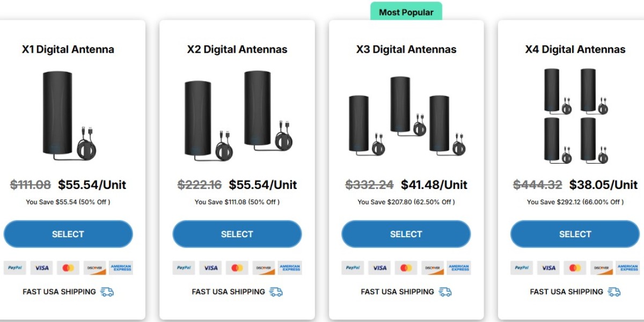This screenshot has width=644, height=322.
Task: Click the X3 Digital Antennas heading
Action: click(406, 49)
